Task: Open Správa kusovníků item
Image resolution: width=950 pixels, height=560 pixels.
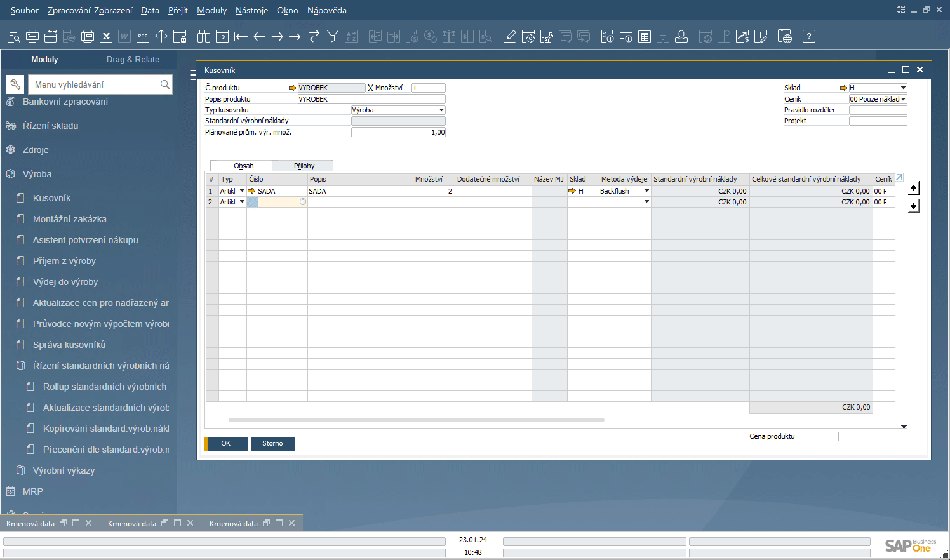Action: pos(69,345)
